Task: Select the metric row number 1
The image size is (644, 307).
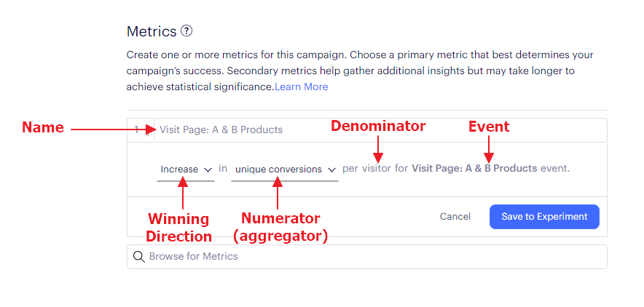Action: pos(137,130)
